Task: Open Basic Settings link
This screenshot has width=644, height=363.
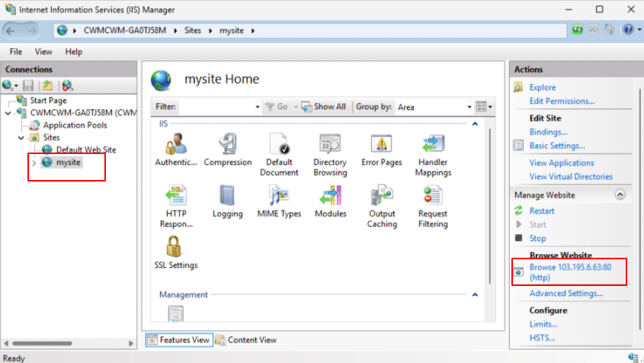Action: [x=557, y=146]
